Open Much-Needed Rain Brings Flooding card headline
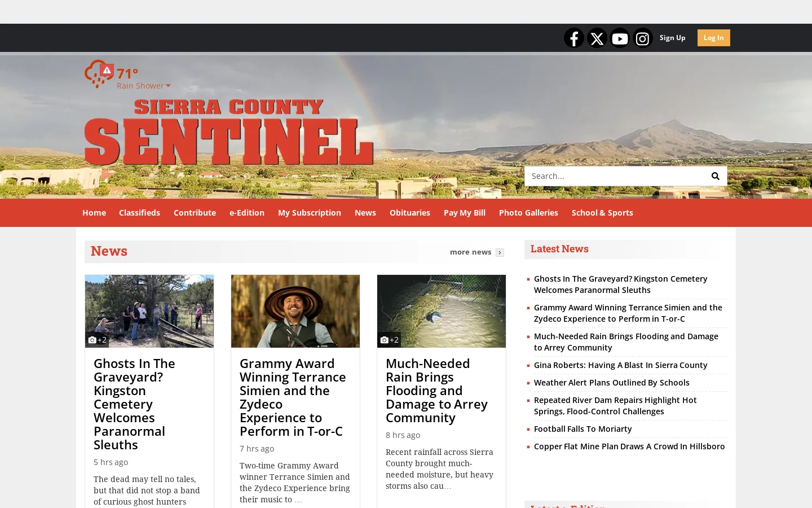The image size is (812, 508). point(436,391)
